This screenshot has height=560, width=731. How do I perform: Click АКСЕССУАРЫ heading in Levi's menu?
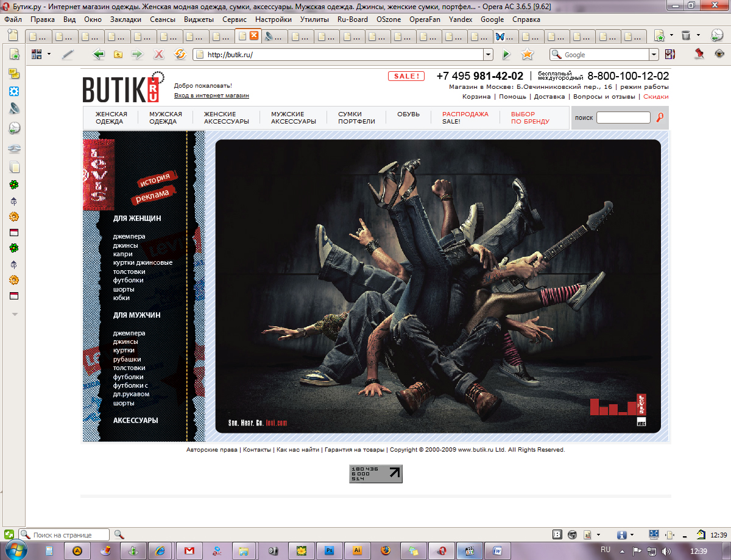[x=135, y=420]
